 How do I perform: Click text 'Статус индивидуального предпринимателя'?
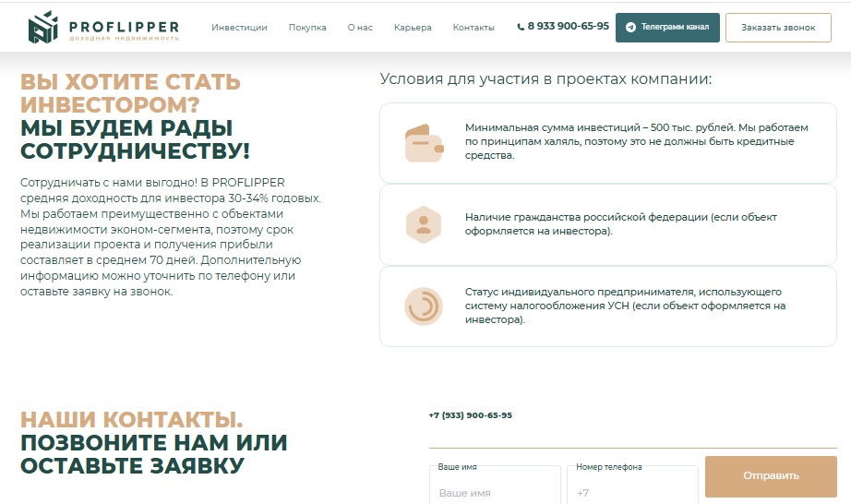pos(580,292)
